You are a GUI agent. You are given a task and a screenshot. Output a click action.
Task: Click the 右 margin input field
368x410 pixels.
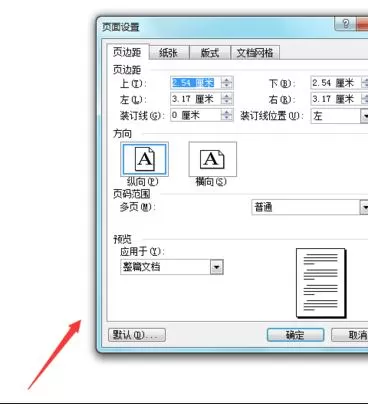(x=336, y=99)
